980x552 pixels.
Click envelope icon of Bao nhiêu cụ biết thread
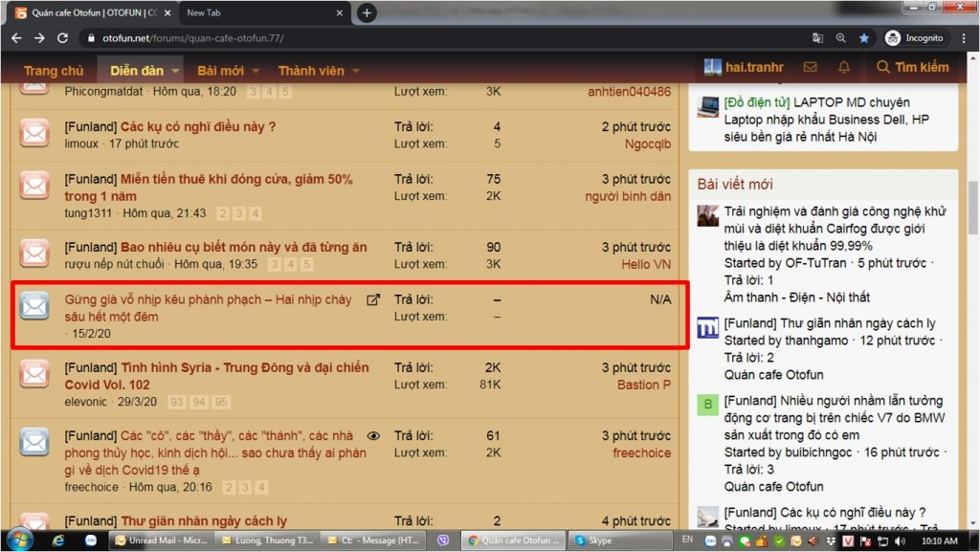click(34, 253)
